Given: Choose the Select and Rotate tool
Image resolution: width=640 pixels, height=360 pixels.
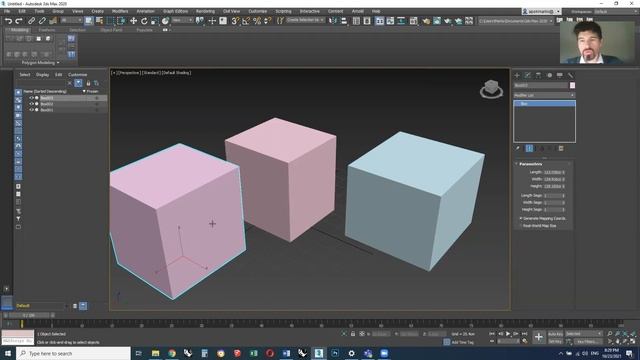Looking at the screenshot, I should tap(144, 21).
